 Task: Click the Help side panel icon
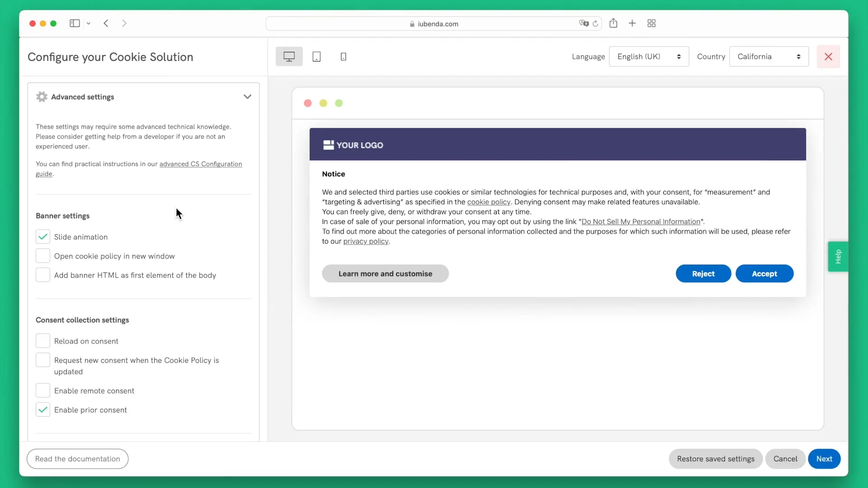coord(838,256)
